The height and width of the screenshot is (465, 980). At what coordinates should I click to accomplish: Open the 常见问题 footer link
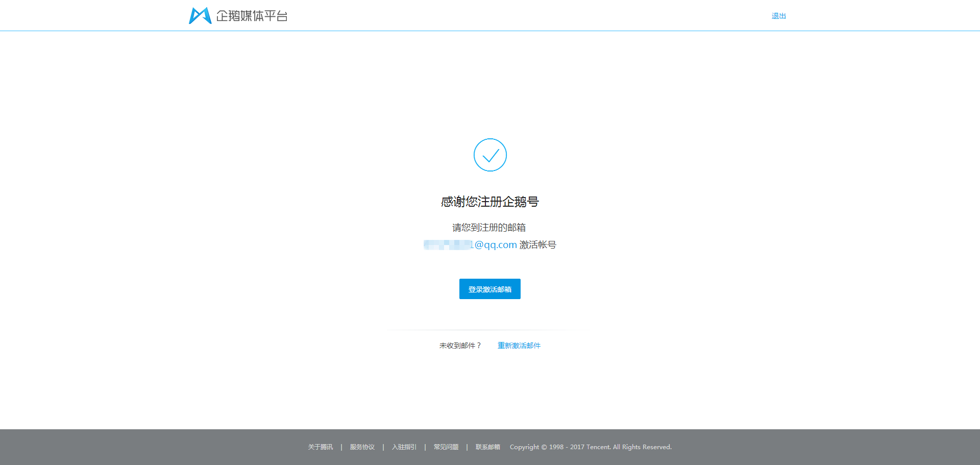click(x=445, y=447)
